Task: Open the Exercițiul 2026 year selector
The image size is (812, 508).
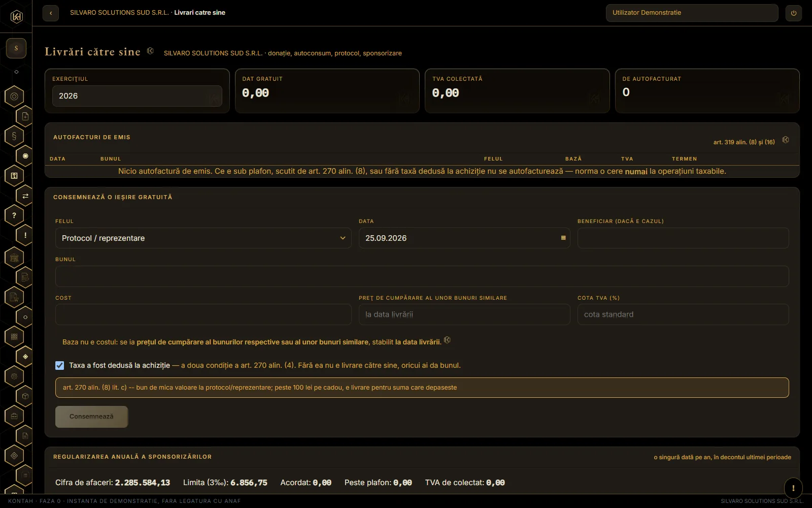Action: 137,96
